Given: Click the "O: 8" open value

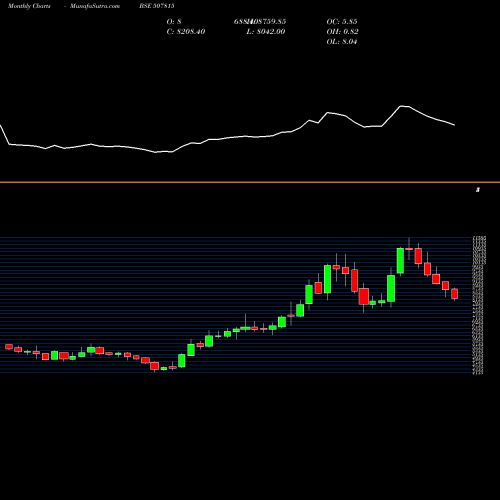Looking at the screenshot, I should pos(174,22).
